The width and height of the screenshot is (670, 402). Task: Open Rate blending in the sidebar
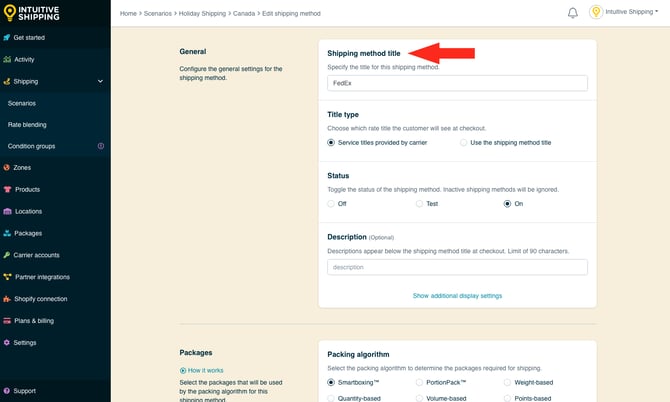(27, 124)
